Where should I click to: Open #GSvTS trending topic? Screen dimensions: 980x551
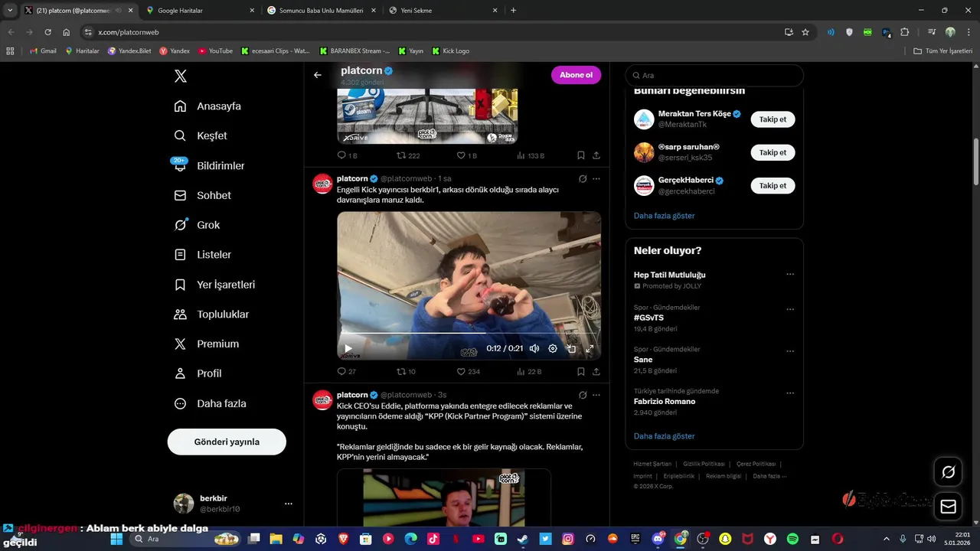pyautogui.click(x=648, y=318)
